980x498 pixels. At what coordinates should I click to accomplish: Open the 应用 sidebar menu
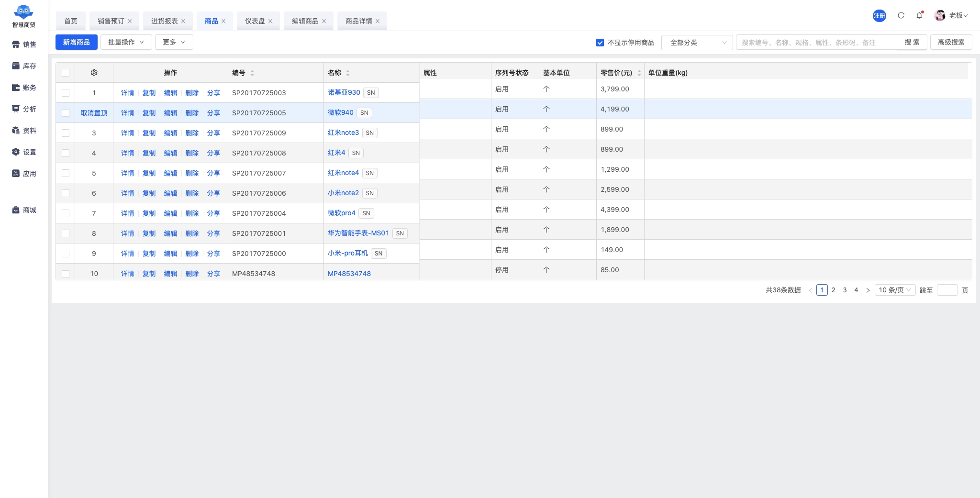pos(24,174)
